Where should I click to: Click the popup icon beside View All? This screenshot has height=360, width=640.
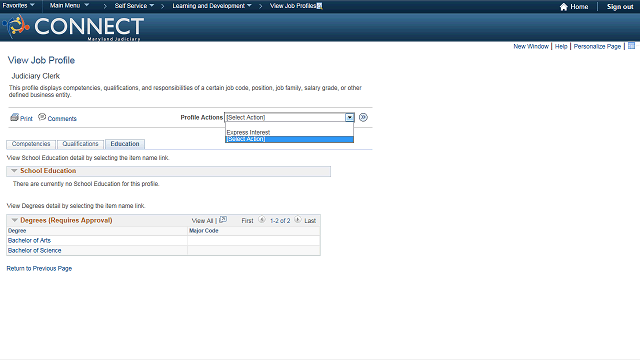point(223,220)
